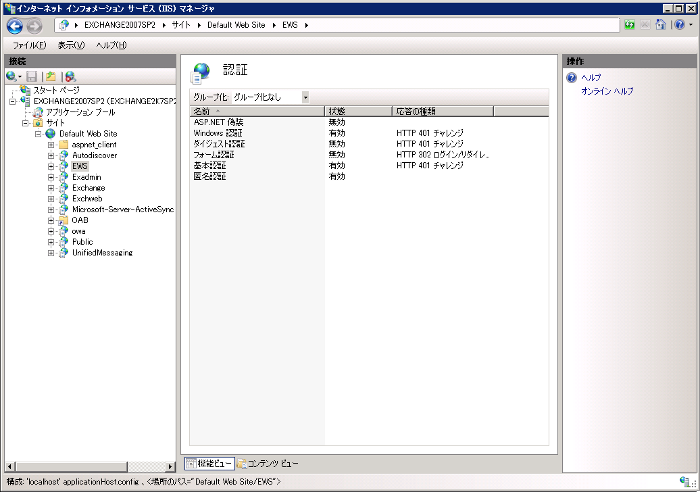Click the refresh page icon in address bar
The image size is (700, 492).
629,25
